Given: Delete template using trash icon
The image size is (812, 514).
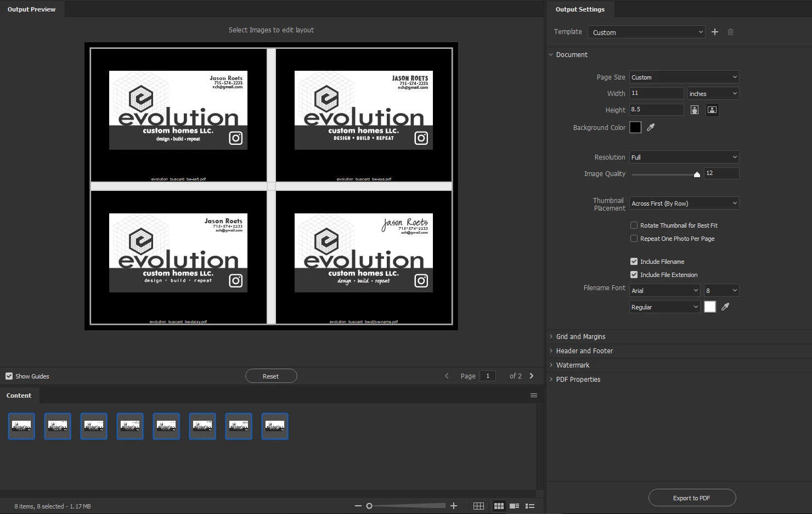Looking at the screenshot, I should (730, 32).
